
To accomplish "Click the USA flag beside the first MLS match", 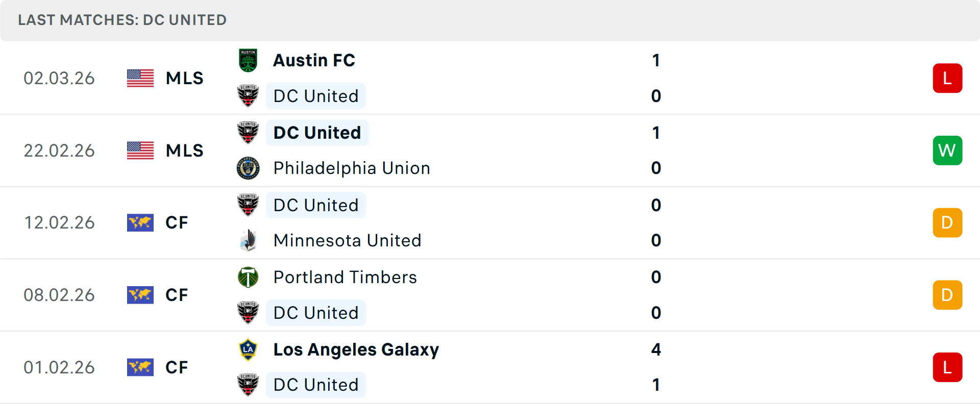I will (140, 78).
